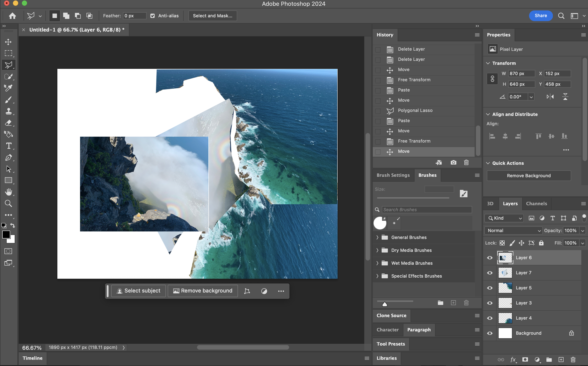588x366 pixels.
Task: Select the Clone Stamp tool
Action: point(8,111)
